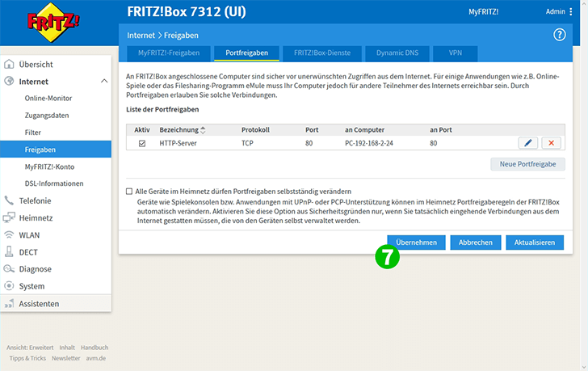
Task: Click the HTTP-Server name cell
Action: point(178,143)
